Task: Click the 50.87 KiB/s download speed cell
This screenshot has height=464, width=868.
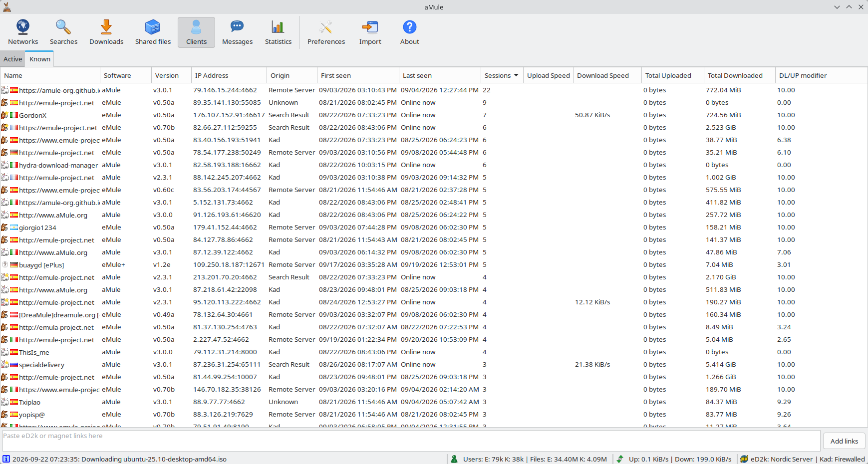Action: [x=592, y=115]
